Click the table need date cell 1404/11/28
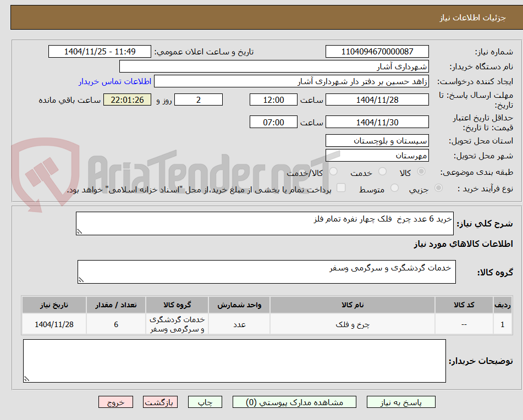Viewport: 523px width, 420px height. click(54, 324)
